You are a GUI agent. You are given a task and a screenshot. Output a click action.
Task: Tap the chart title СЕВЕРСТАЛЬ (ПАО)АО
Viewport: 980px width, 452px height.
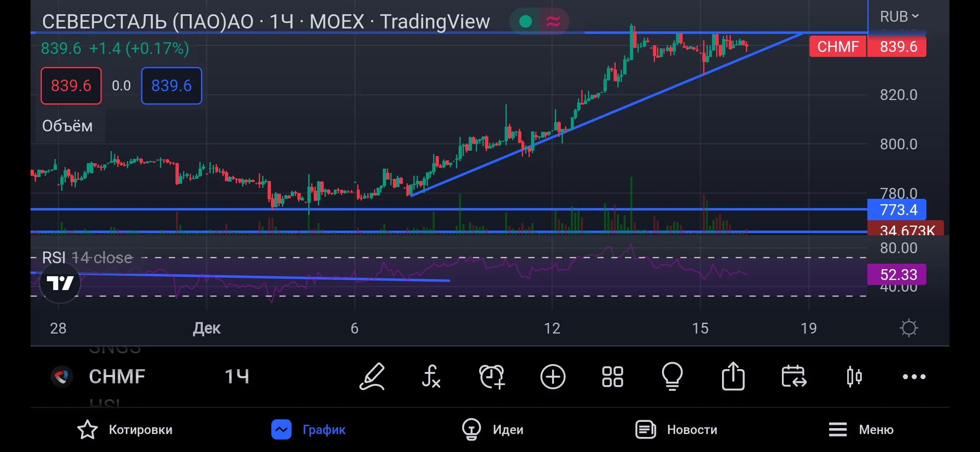pos(148,22)
